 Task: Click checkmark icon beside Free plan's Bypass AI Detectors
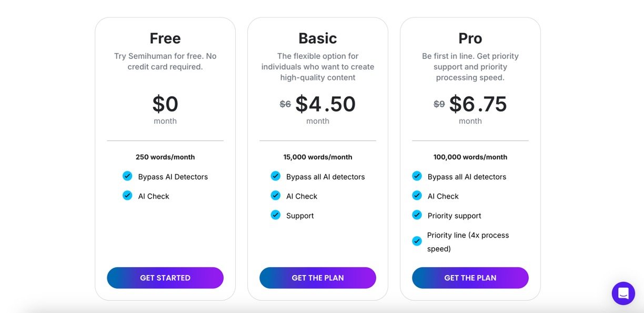[127, 176]
